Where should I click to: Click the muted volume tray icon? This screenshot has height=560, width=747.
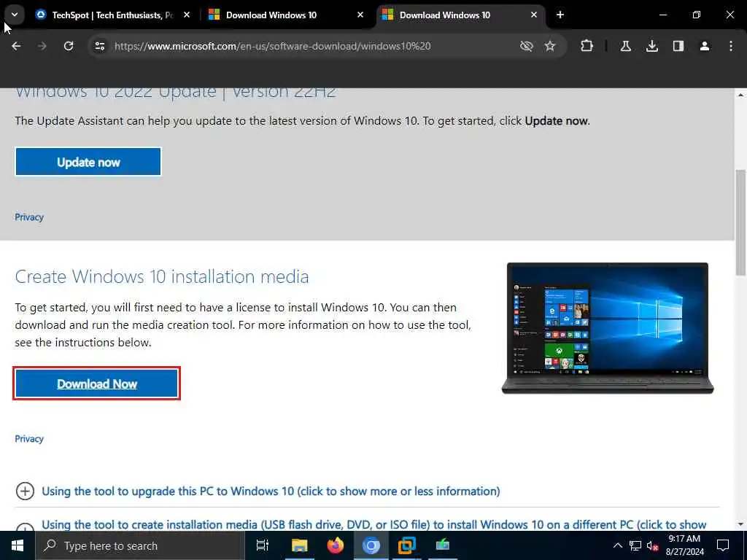point(652,545)
